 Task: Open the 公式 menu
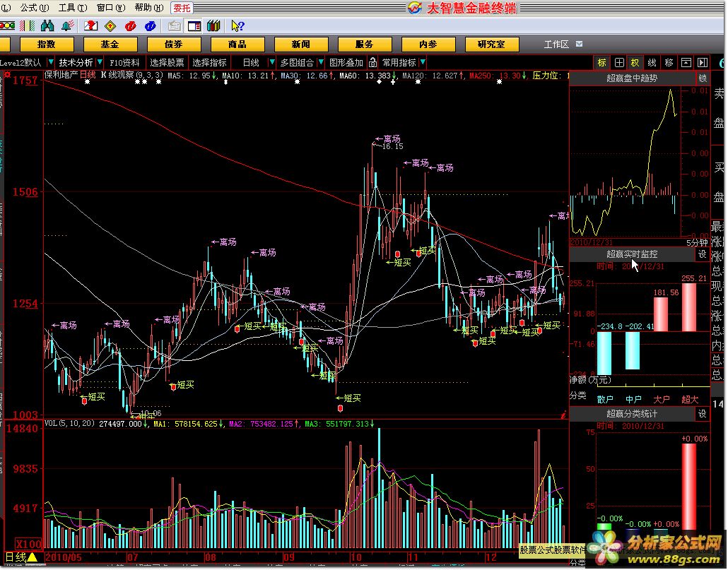(x=34, y=8)
